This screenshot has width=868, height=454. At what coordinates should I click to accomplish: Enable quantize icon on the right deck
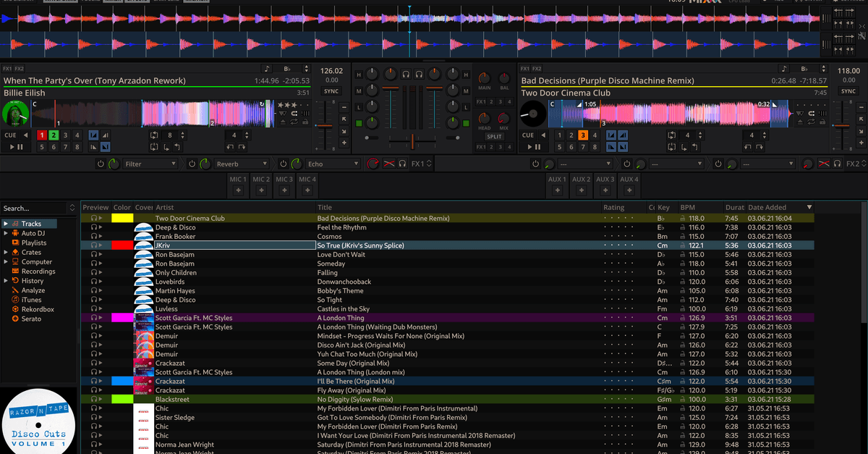812,113
